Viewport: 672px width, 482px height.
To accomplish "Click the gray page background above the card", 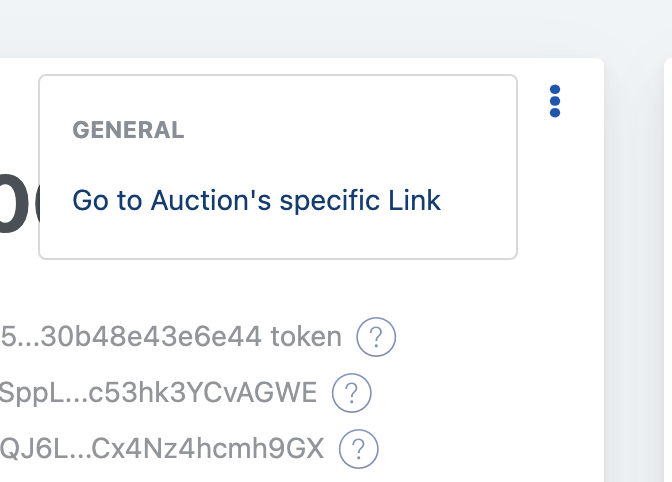I will (300, 28).
